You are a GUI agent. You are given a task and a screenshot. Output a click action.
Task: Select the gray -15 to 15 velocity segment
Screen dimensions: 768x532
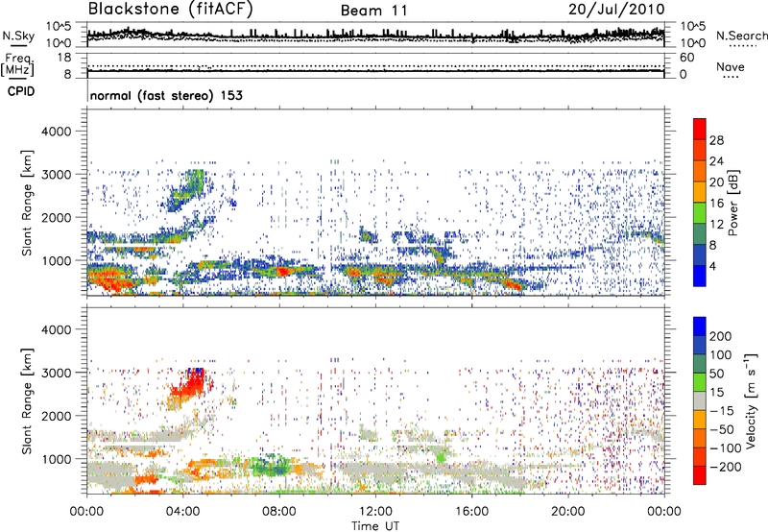(700, 400)
